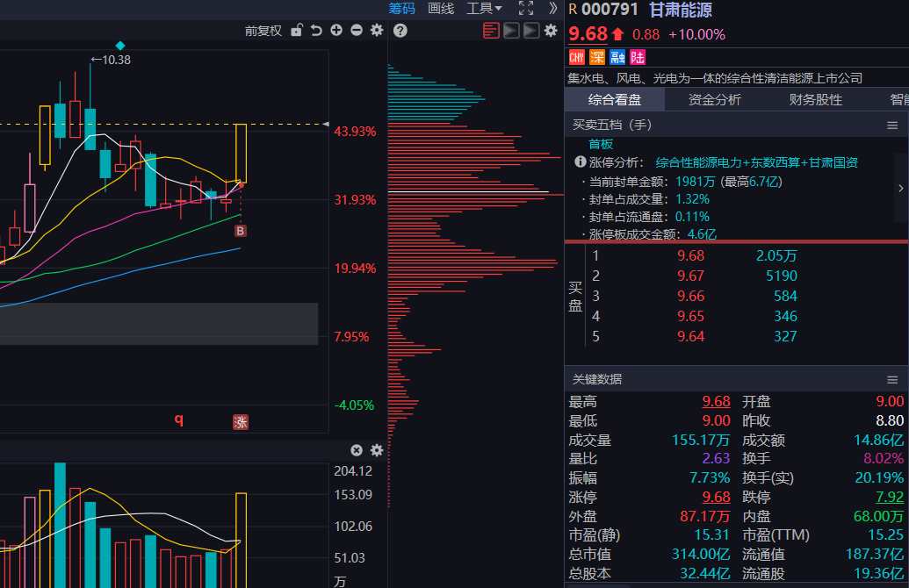Collapse side panel with double chevron
The width and height of the screenshot is (909, 588).
point(552,8)
